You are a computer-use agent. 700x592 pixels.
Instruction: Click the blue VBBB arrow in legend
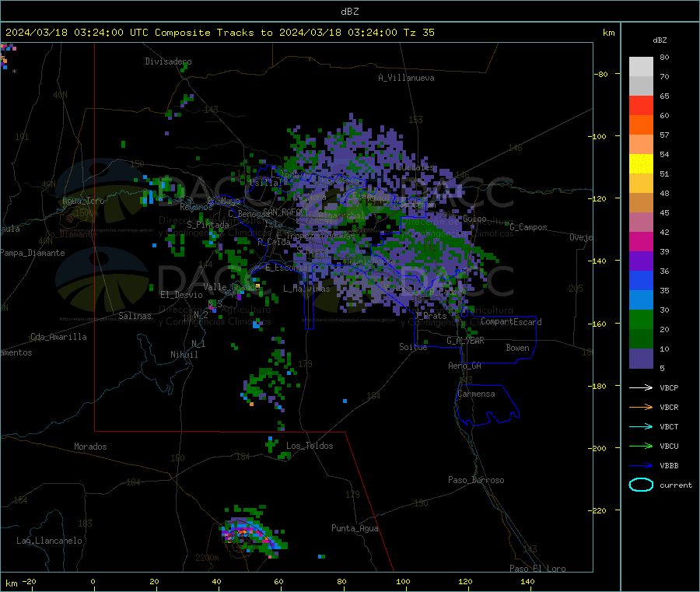641,466
